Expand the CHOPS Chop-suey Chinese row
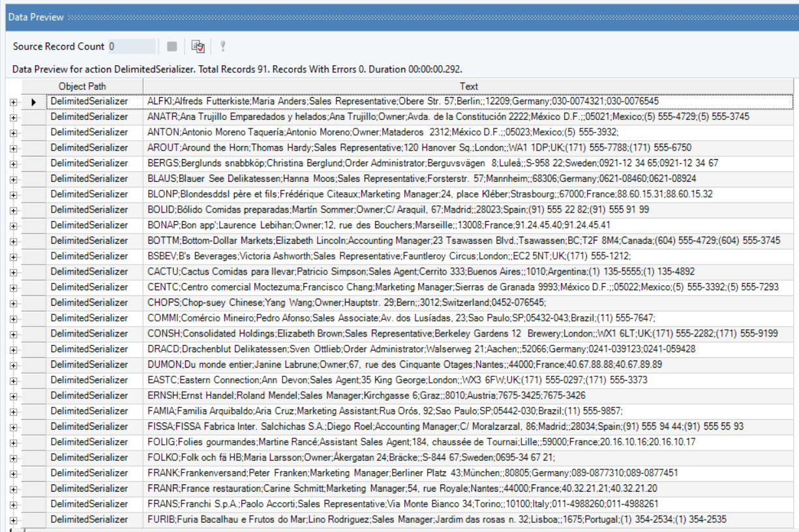The image size is (799, 532). 13,303
